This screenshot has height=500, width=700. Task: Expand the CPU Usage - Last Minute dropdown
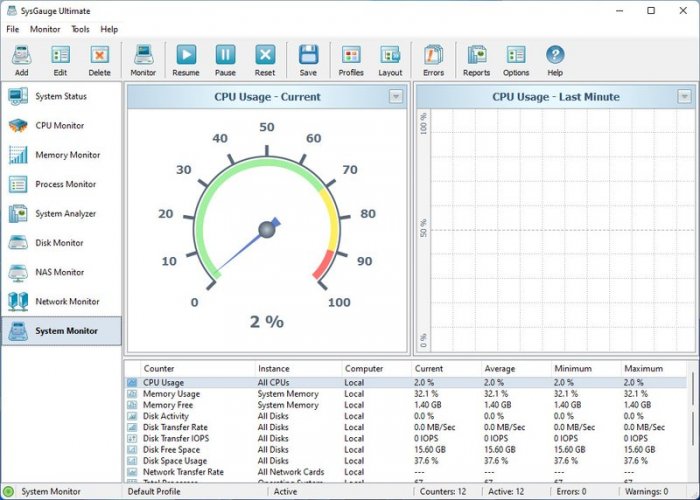click(684, 97)
